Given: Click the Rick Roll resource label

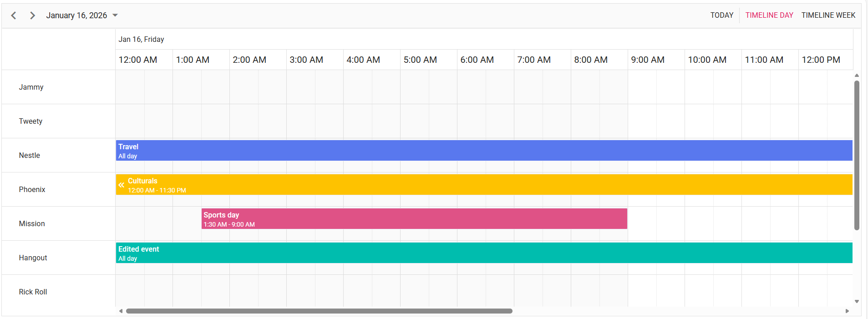Looking at the screenshot, I should click(33, 292).
